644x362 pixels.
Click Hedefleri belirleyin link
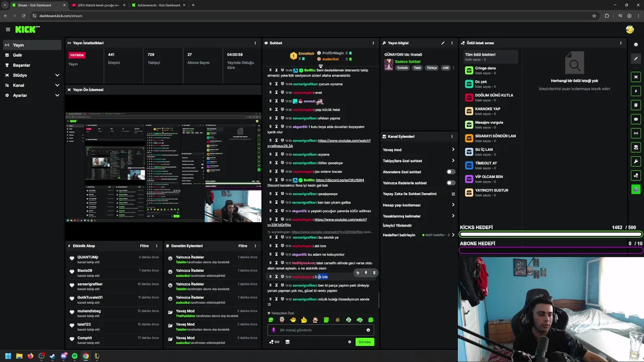coord(399,235)
